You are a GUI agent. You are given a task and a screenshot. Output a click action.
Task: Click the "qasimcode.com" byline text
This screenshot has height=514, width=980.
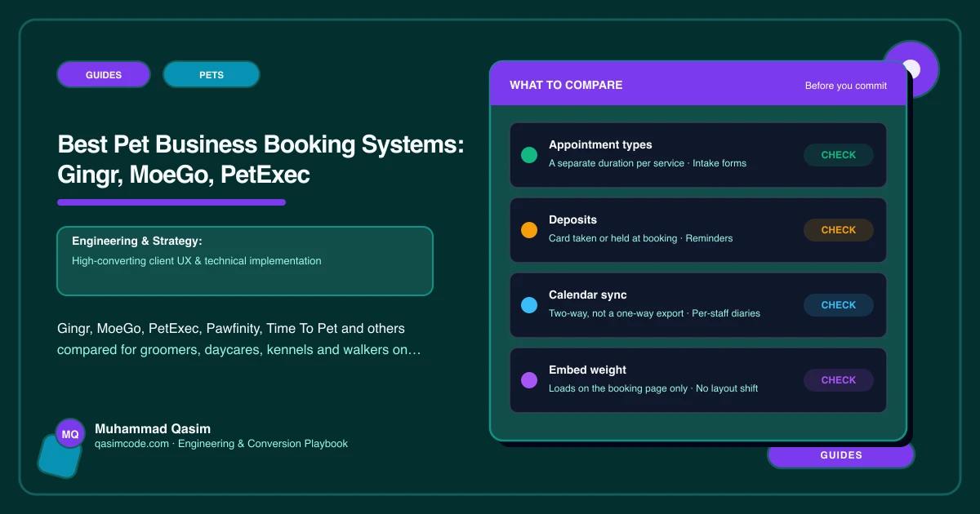(x=131, y=444)
